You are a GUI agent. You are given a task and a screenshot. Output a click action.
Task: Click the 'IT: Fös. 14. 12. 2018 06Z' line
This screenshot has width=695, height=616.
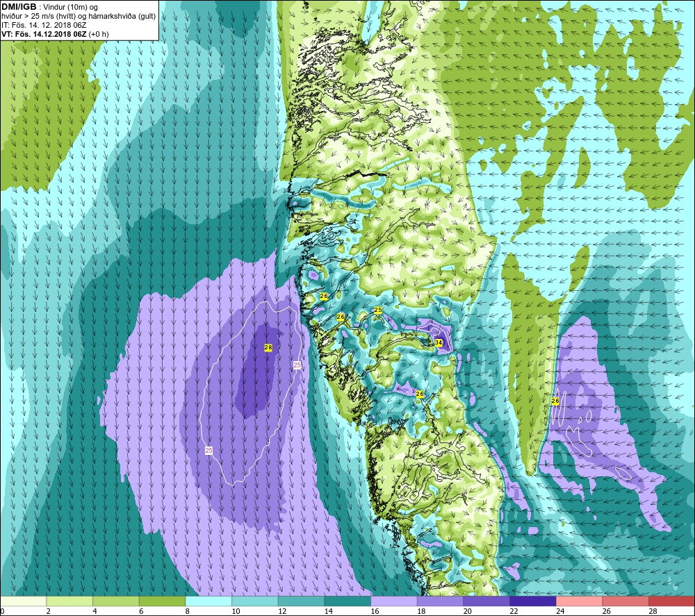[x=44, y=25]
